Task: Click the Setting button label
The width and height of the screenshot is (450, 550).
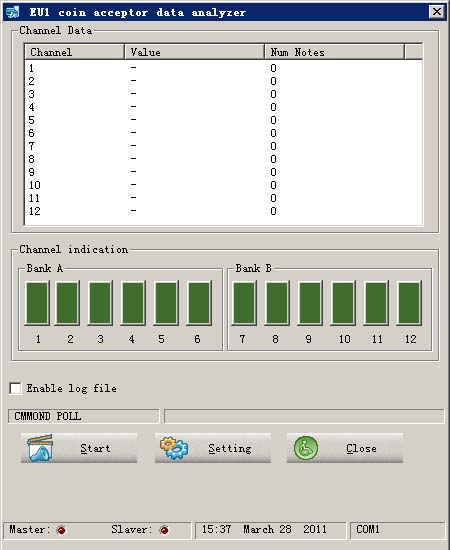Action: coord(230,448)
